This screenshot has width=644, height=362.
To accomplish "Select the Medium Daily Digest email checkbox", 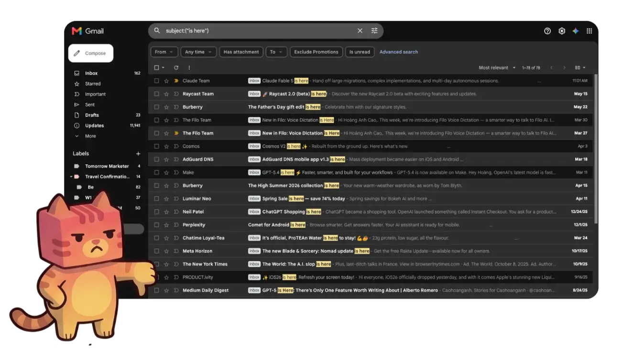I will pyautogui.click(x=156, y=290).
